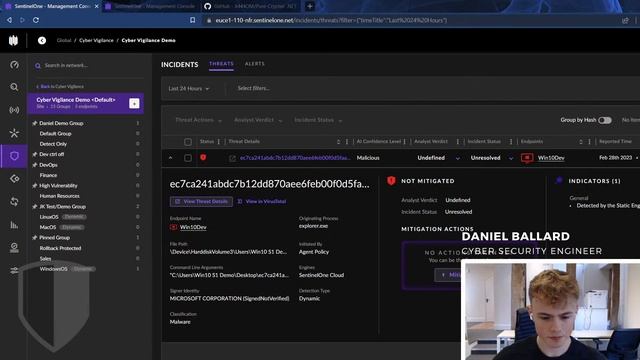Screen dimensions: 640x360
Task: Select the GitHub browser tab
Action: click(252, 6)
